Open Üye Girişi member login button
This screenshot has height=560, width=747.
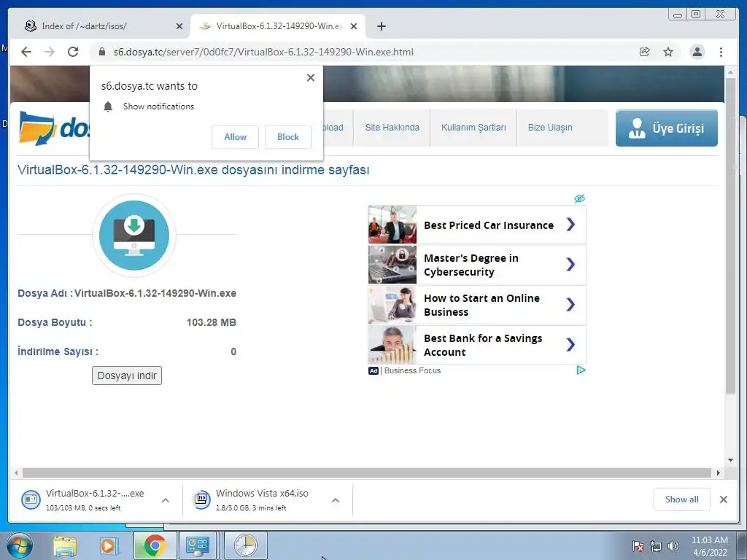point(667,128)
